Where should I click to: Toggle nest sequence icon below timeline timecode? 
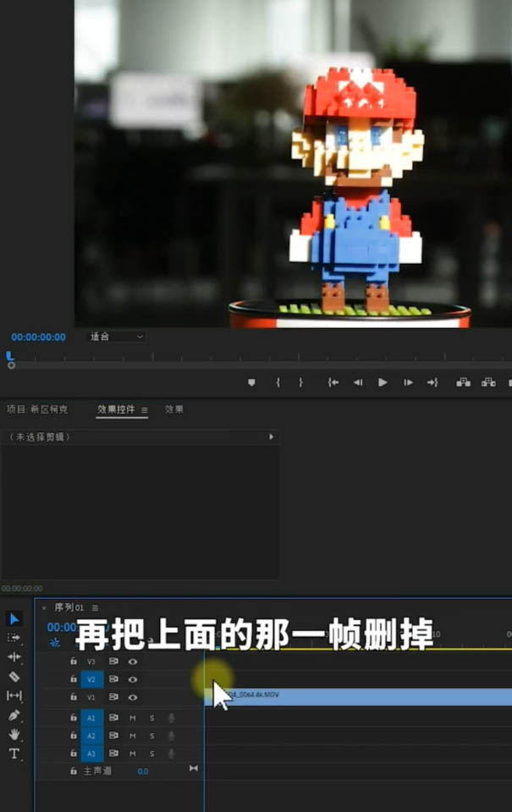[55, 643]
